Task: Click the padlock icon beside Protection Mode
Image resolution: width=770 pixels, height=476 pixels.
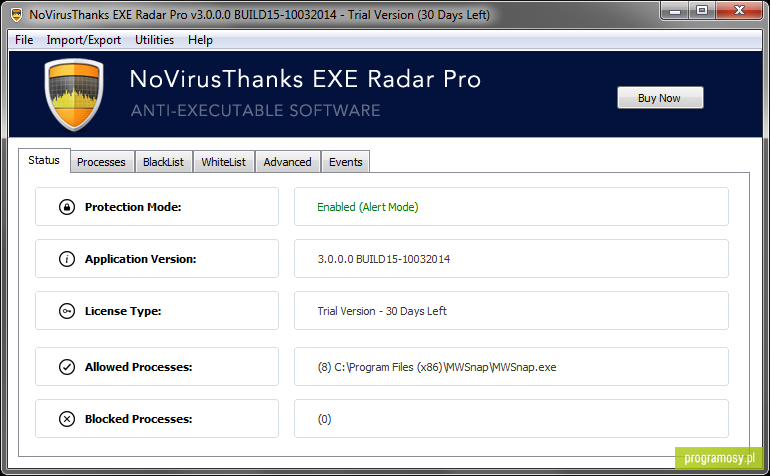Action: 67,207
